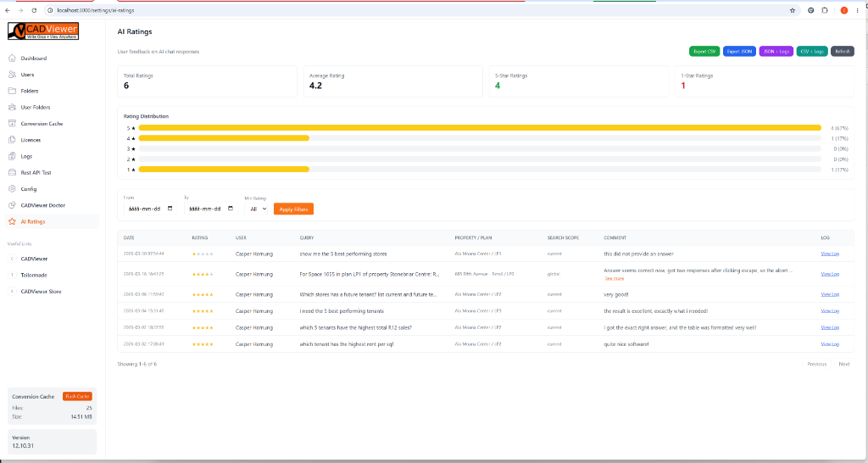View Log for the 'quite nice software!' row
This screenshot has width=868, height=463.
(830, 344)
